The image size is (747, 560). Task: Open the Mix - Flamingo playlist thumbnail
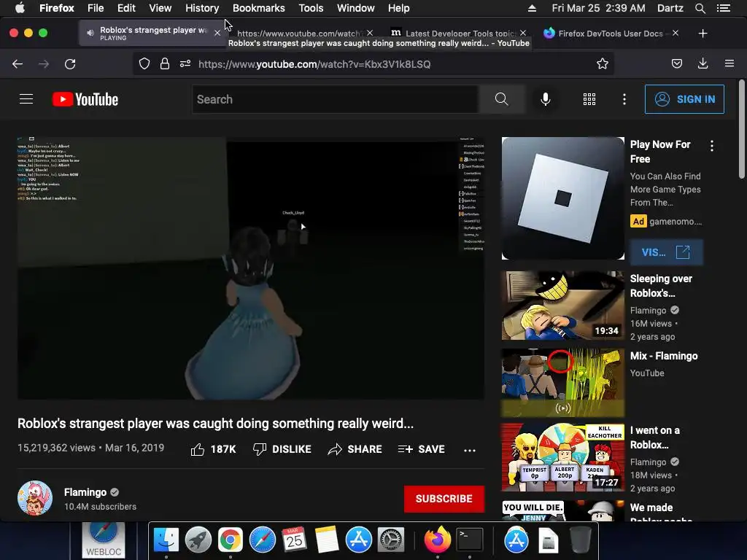[x=562, y=382]
